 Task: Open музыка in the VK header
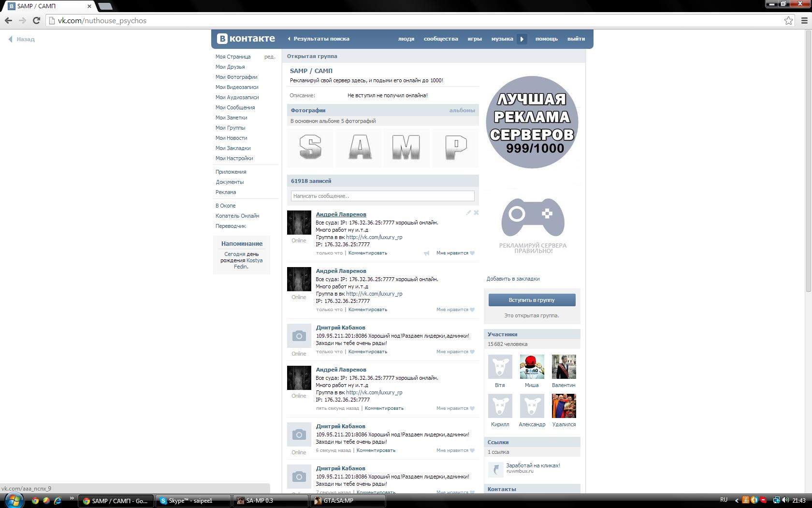point(502,39)
